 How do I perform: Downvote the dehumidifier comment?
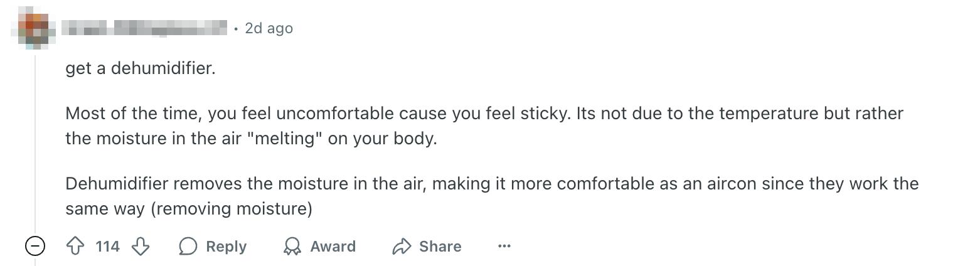pos(141,247)
